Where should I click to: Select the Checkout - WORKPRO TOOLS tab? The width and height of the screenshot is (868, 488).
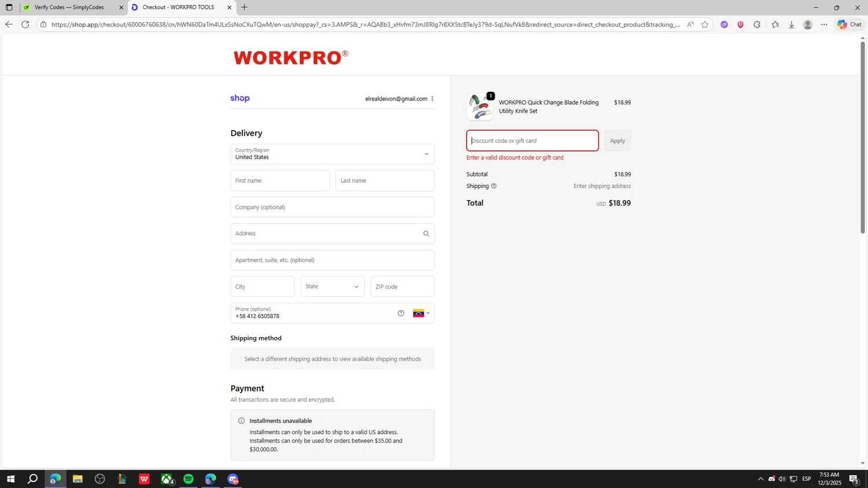[x=178, y=8]
